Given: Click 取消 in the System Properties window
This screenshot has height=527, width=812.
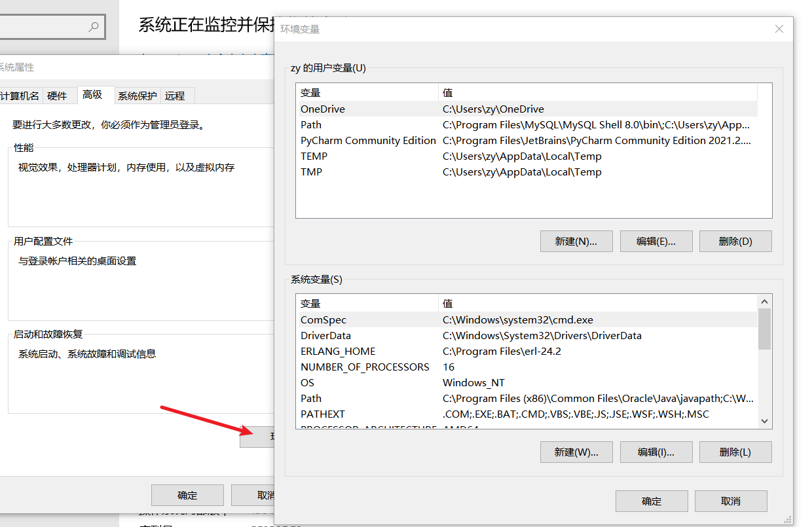Looking at the screenshot, I should tap(253, 495).
